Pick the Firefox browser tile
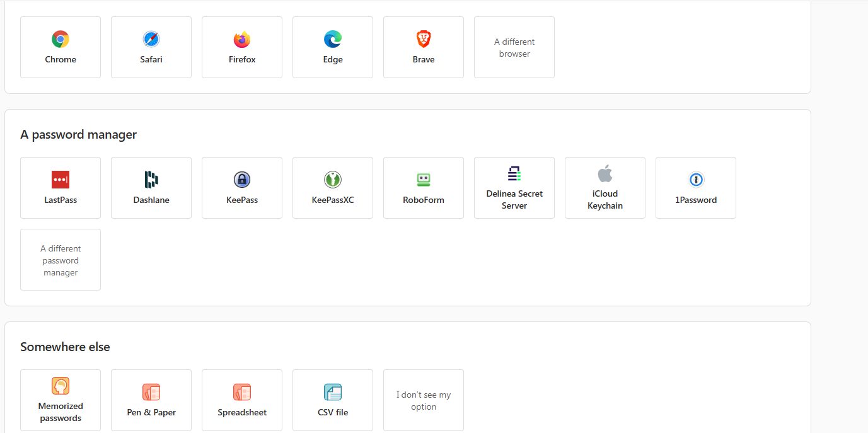The height and width of the screenshot is (433, 868). point(242,47)
